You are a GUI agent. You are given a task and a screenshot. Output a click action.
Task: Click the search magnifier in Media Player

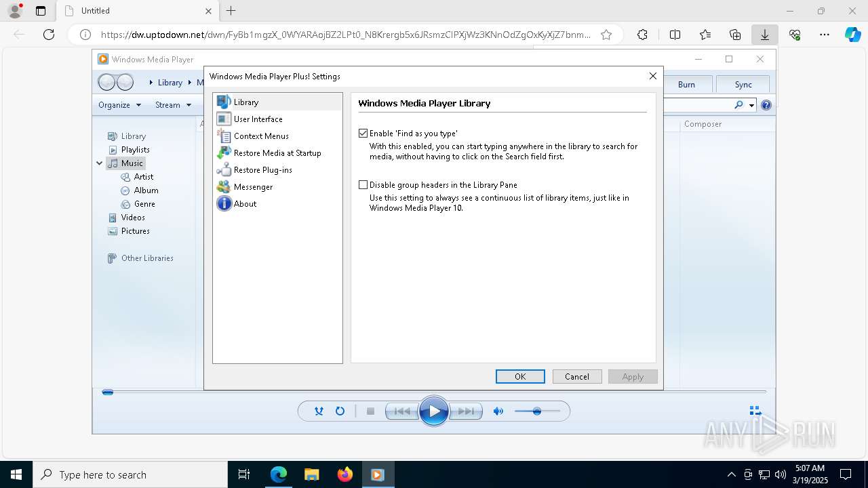pyautogui.click(x=738, y=105)
